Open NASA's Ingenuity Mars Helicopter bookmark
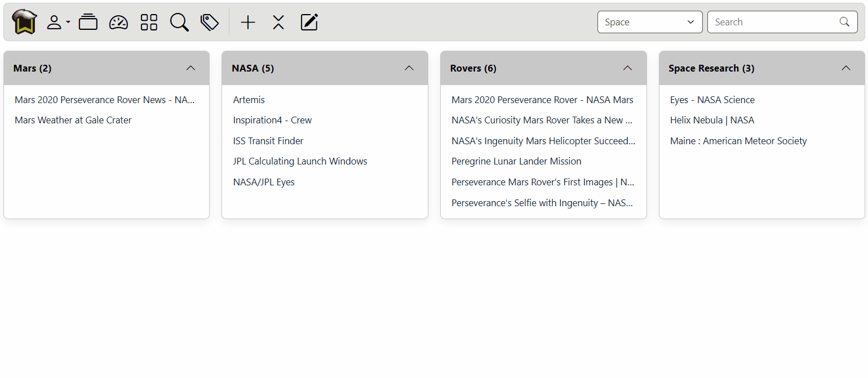This screenshot has width=868, height=378. [x=543, y=141]
